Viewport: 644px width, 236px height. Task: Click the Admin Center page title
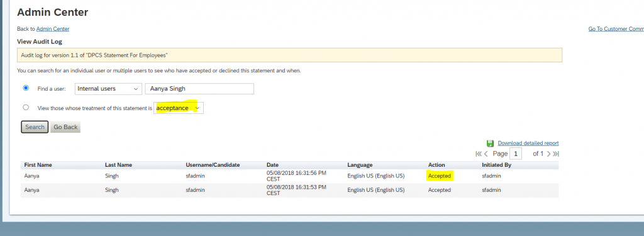point(53,13)
